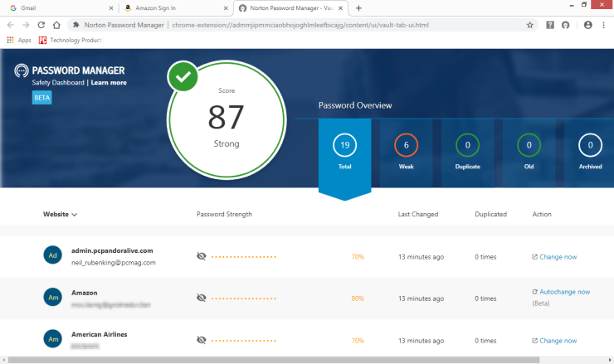Click the Amazon 'Am' avatar icon
This screenshot has height=364, width=614.
coord(52,297)
